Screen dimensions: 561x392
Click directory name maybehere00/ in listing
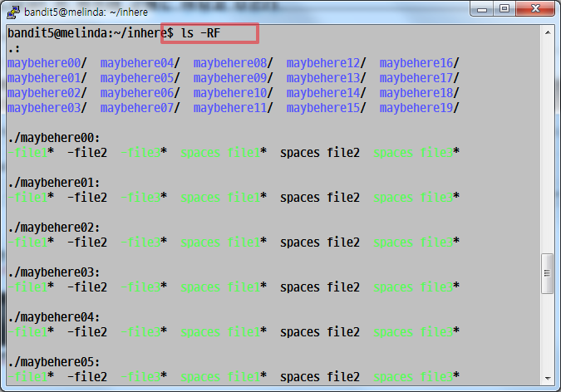tap(47, 63)
